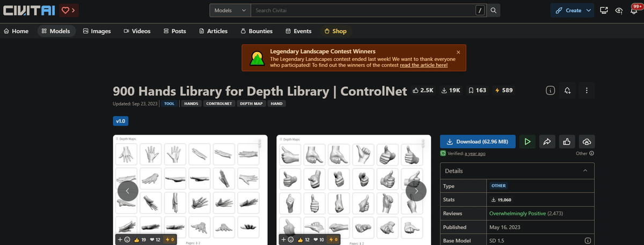Viewport: 644px width, 245px height.
Task: Open the Videos tab
Action: 137,31
